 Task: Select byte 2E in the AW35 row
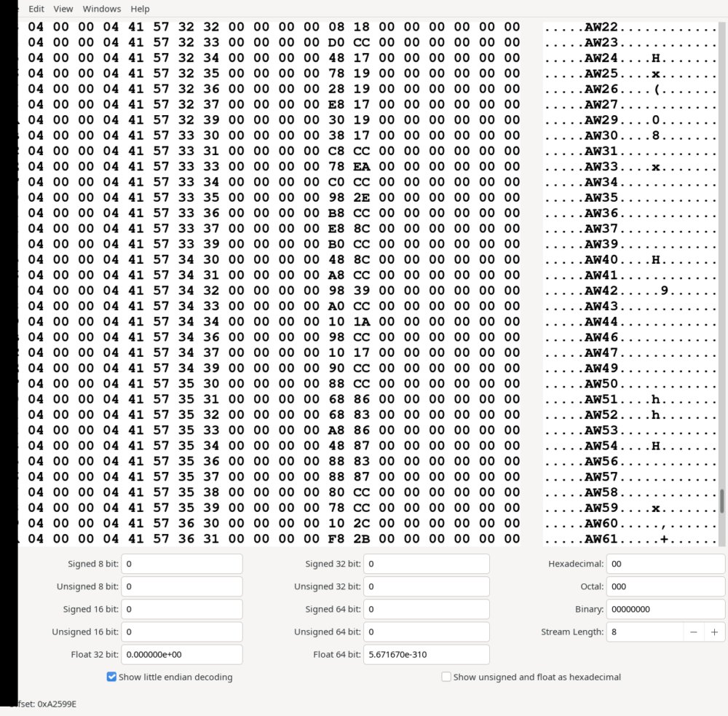pyautogui.click(x=361, y=197)
